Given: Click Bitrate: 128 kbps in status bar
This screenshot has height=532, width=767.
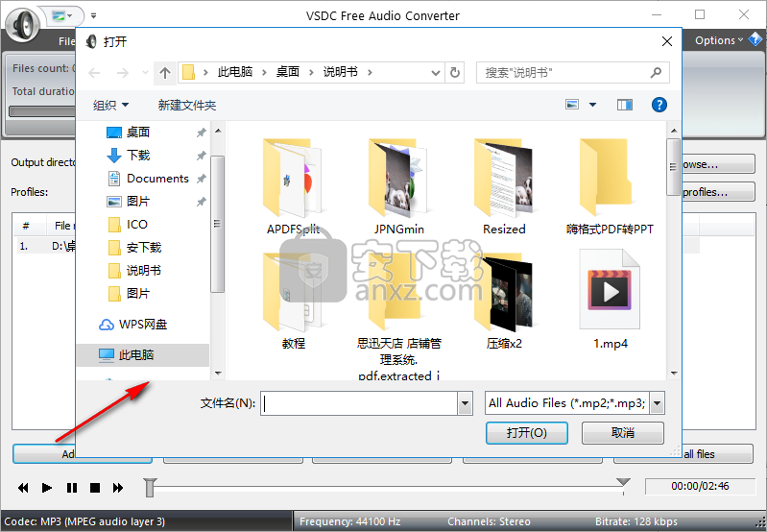Looking at the screenshot, I should tap(635, 521).
